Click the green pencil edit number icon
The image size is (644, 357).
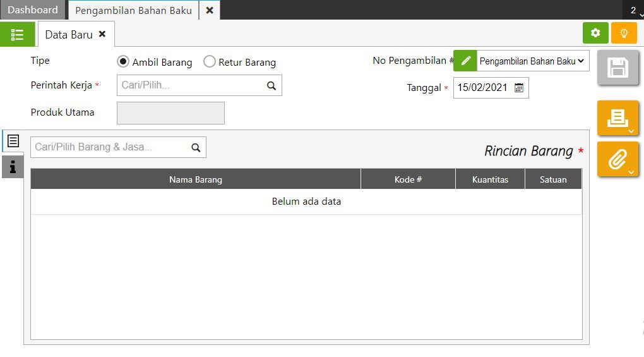465,61
